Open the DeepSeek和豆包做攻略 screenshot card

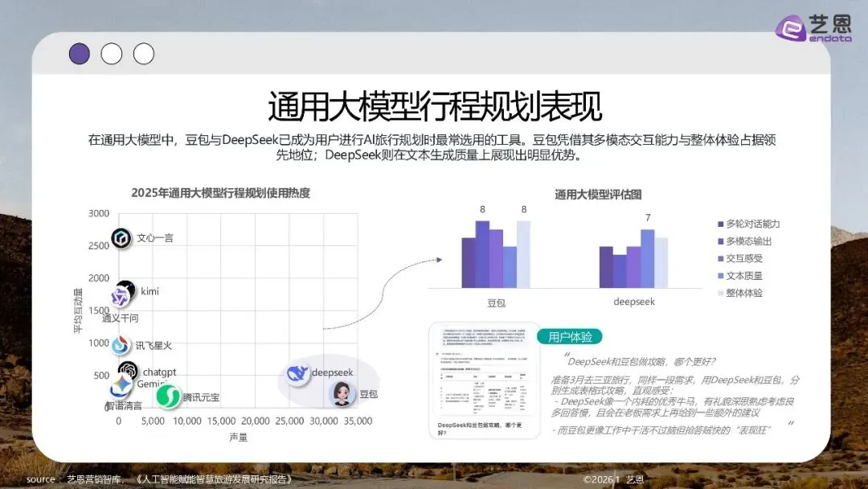point(485,380)
